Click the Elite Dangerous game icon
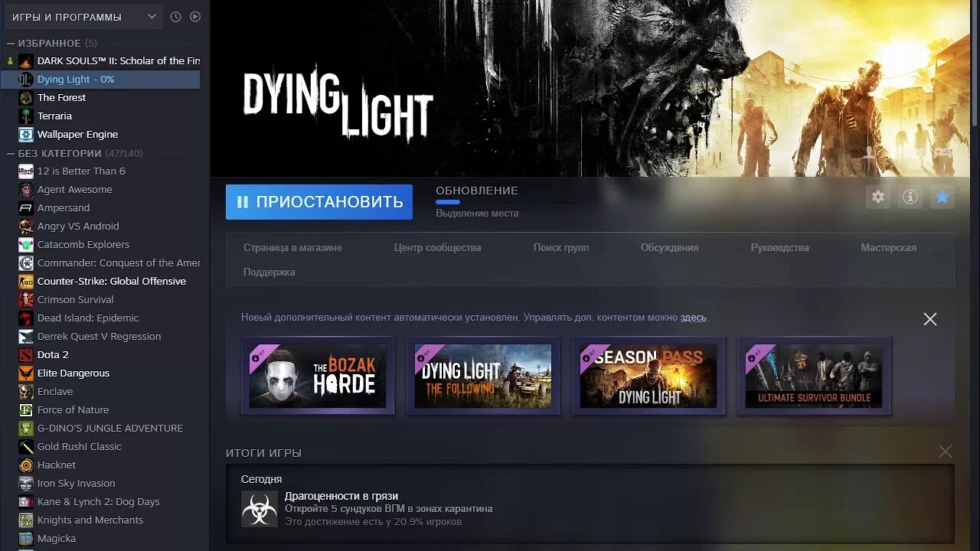This screenshot has height=551, width=980. click(26, 373)
